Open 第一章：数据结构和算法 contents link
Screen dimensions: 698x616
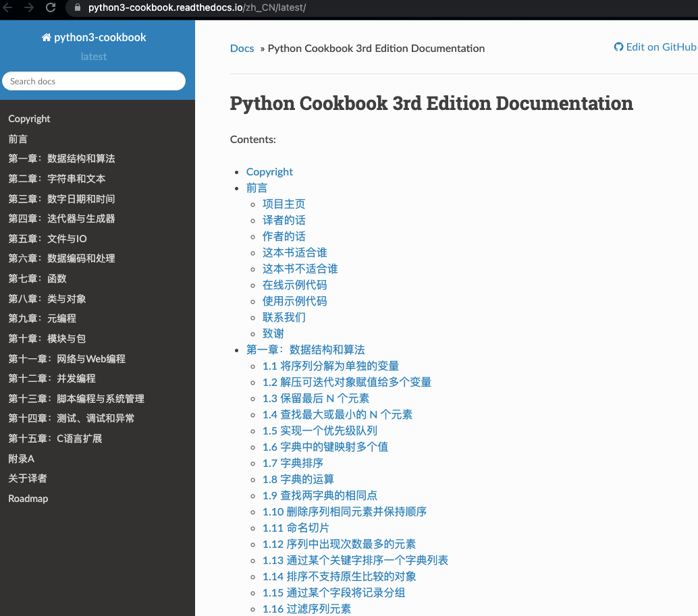coord(305,349)
